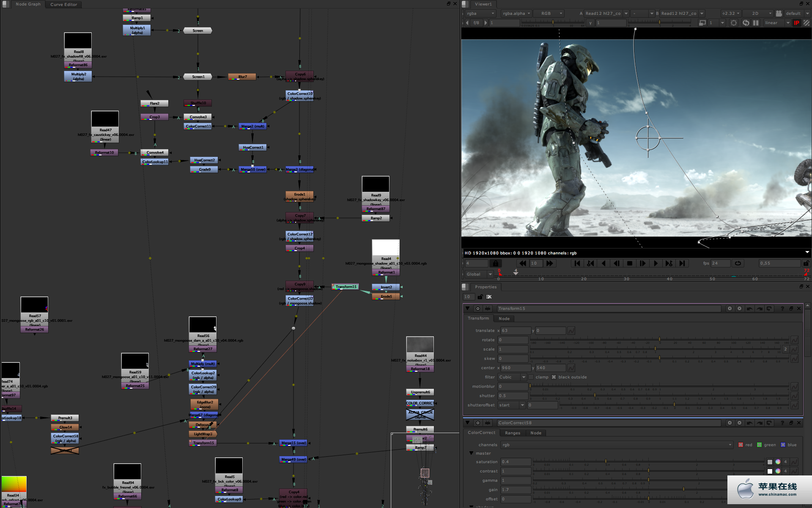Click the loop mode icon beside fps

click(x=738, y=263)
